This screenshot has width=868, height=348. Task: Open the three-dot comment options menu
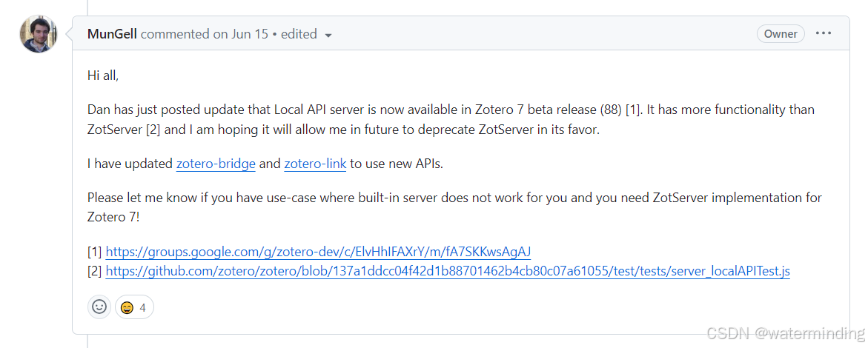click(824, 33)
